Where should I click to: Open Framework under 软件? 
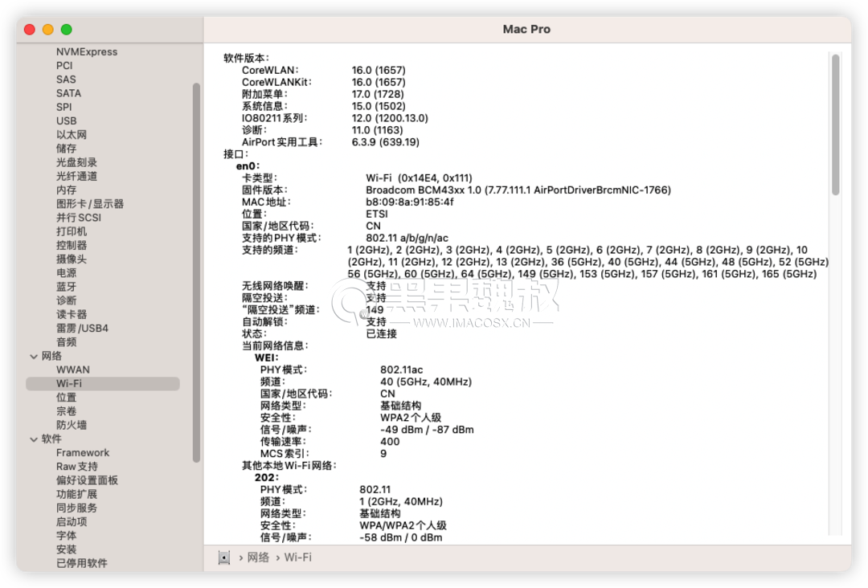coord(83,453)
